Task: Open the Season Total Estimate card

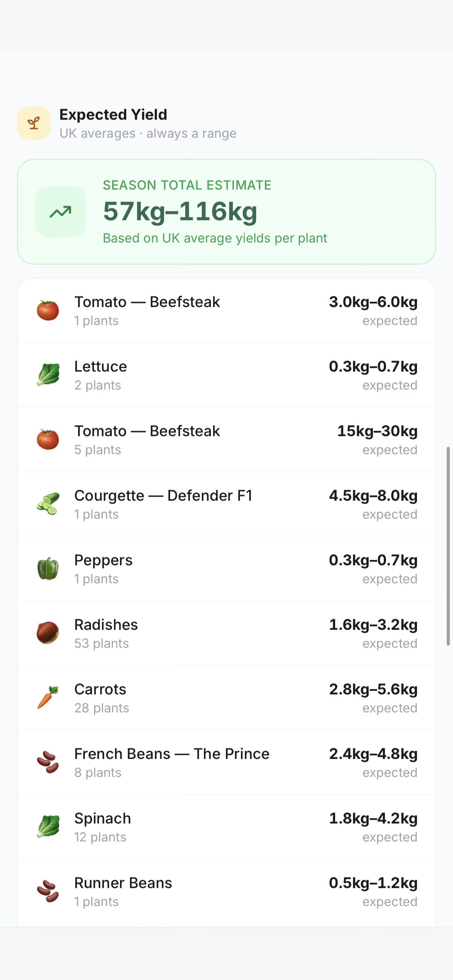Action: [226, 212]
